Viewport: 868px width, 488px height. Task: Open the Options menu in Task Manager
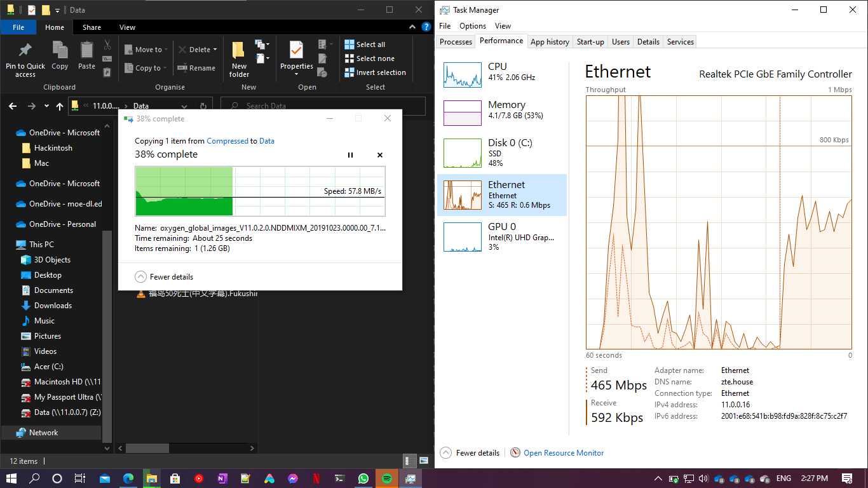[x=473, y=25]
